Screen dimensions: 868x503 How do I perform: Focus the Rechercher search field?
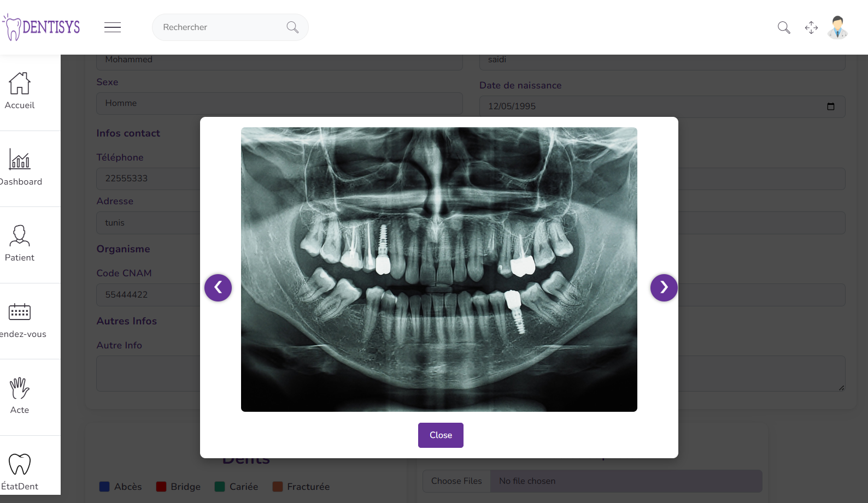pyautogui.click(x=221, y=27)
